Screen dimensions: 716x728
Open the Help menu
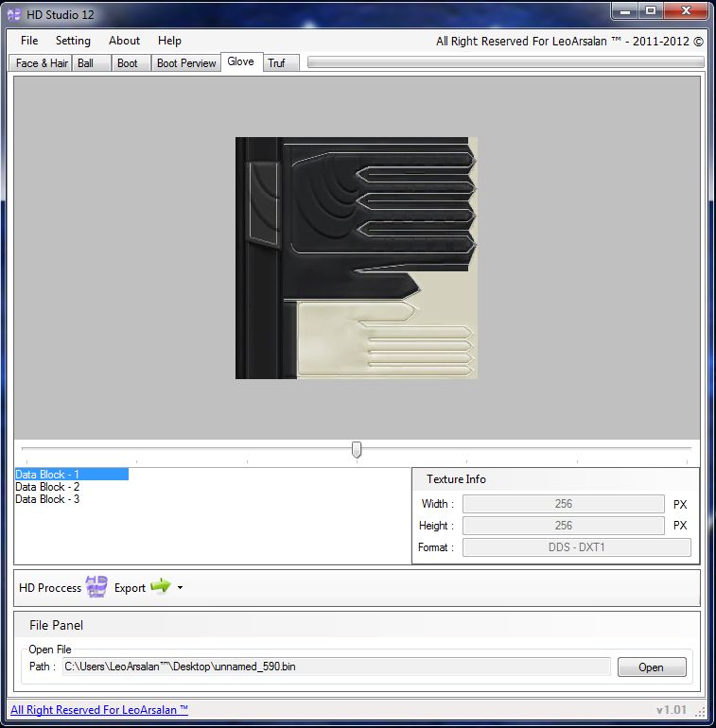click(170, 41)
